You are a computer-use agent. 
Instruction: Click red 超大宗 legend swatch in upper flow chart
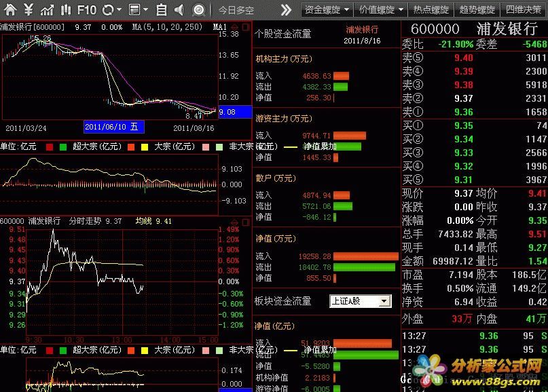pos(50,147)
